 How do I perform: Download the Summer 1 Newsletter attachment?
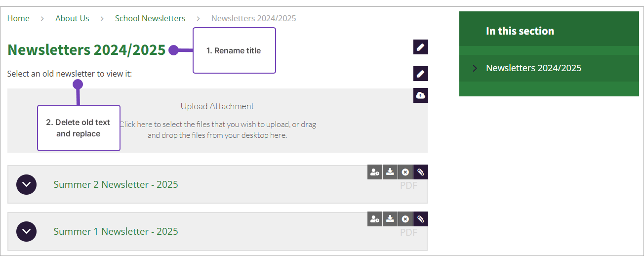tap(390, 219)
